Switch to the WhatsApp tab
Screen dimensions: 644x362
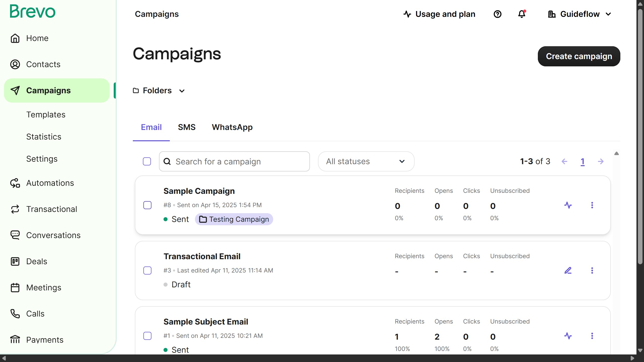point(232,127)
